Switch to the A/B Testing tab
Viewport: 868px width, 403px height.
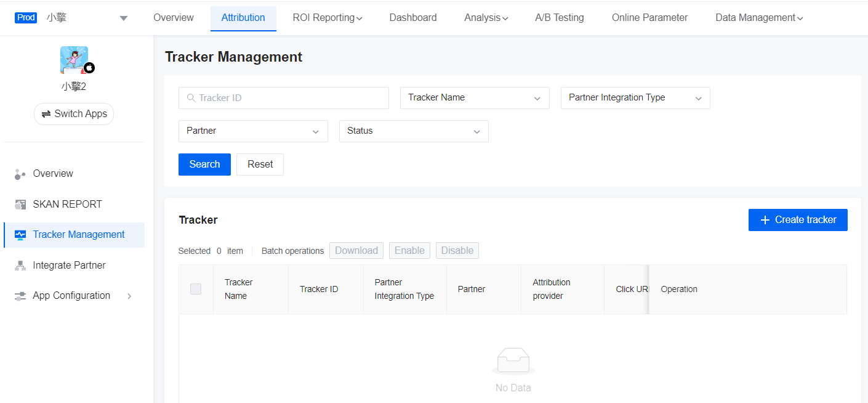click(x=559, y=17)
